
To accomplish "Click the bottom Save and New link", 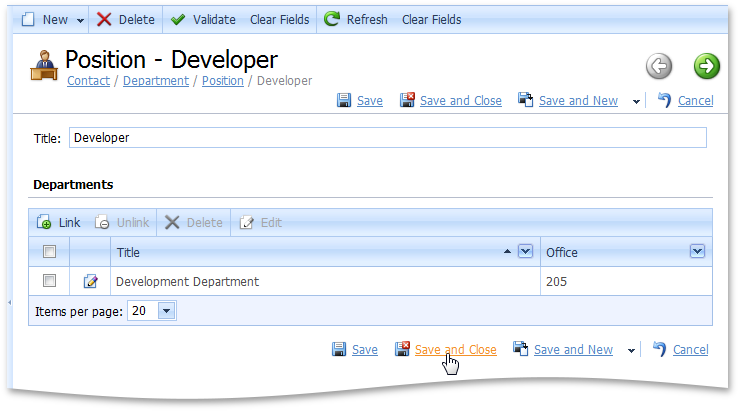I will pyautogui.click(x=573, y=350).
